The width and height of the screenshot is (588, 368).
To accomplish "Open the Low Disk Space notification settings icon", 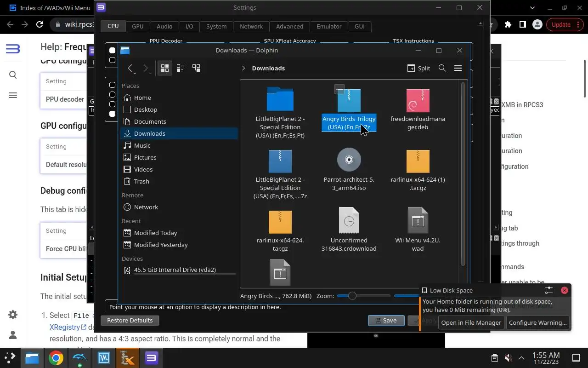I will [x=549, y=290].
